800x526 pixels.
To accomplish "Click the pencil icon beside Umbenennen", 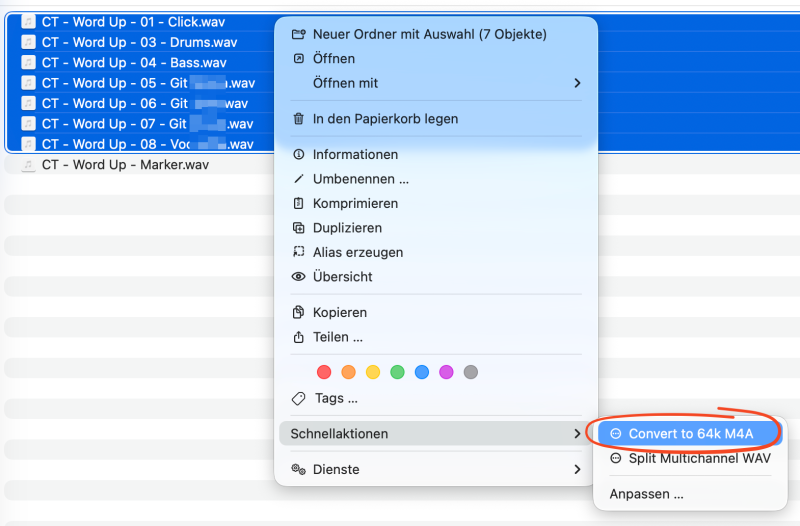I will (298, 179).
